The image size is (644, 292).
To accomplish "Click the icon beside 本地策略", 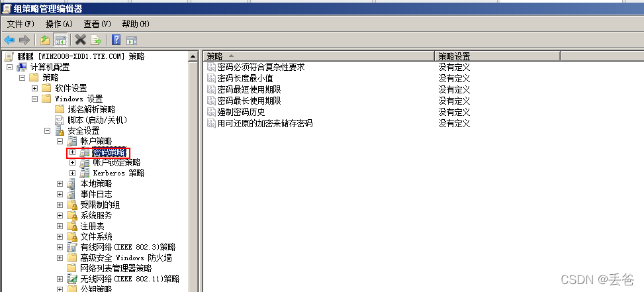I will pos(72,183).
